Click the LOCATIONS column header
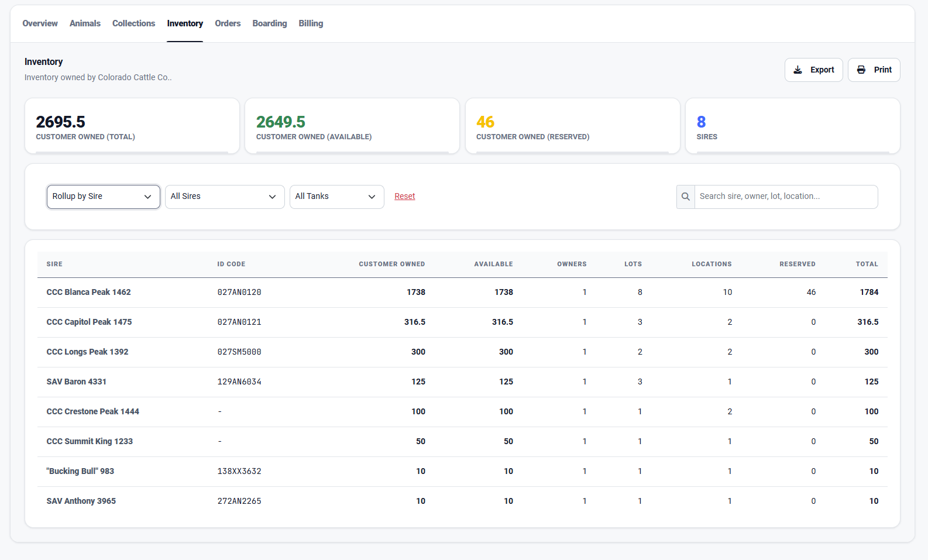The width and height of the screenshot is (928, 560). [712, 264]
